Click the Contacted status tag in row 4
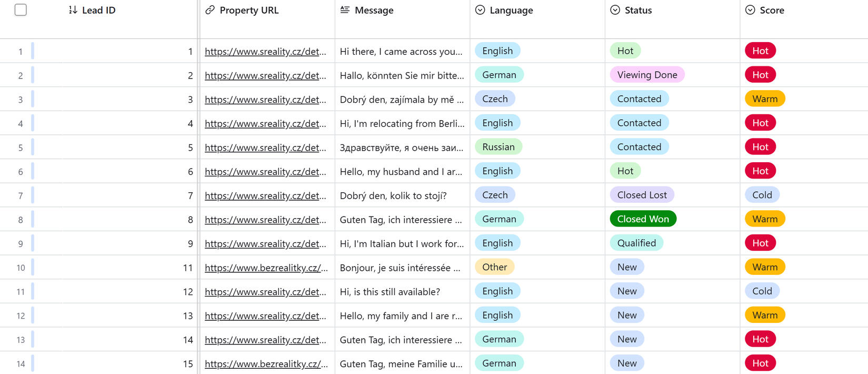Viewport: 868px width, 374px height. tap(639, 123)
